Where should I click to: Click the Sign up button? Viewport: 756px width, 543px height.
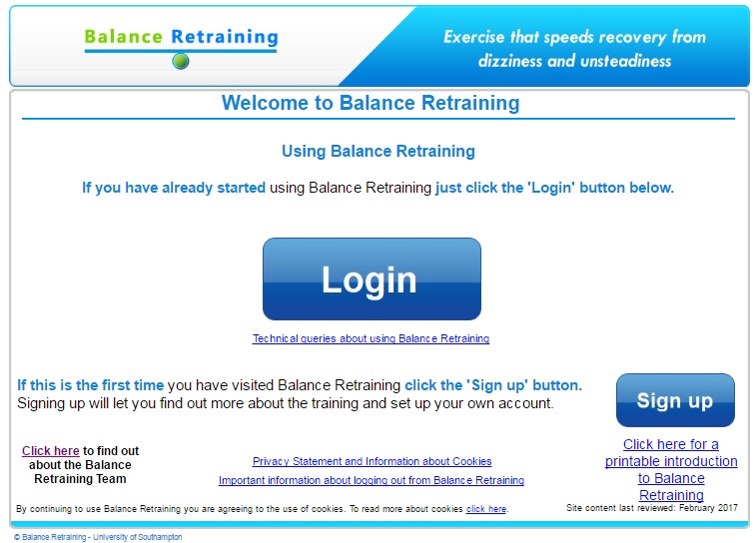point(674,400)
